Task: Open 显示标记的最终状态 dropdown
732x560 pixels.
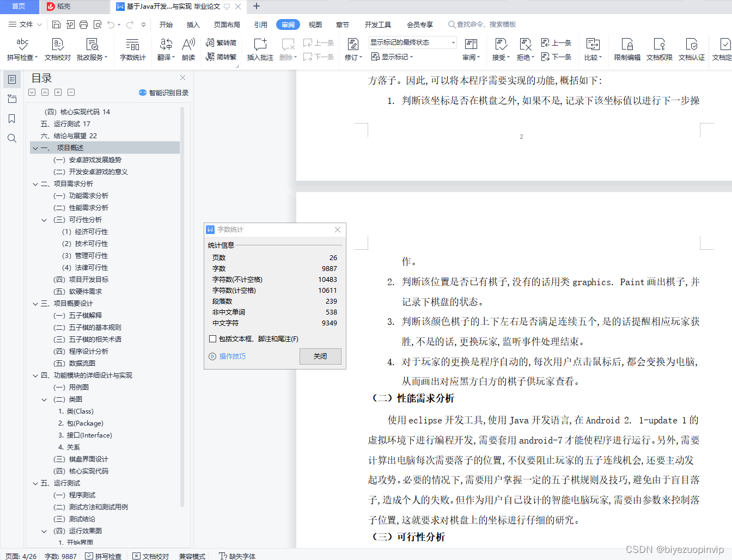Action: tap(412, 42)
